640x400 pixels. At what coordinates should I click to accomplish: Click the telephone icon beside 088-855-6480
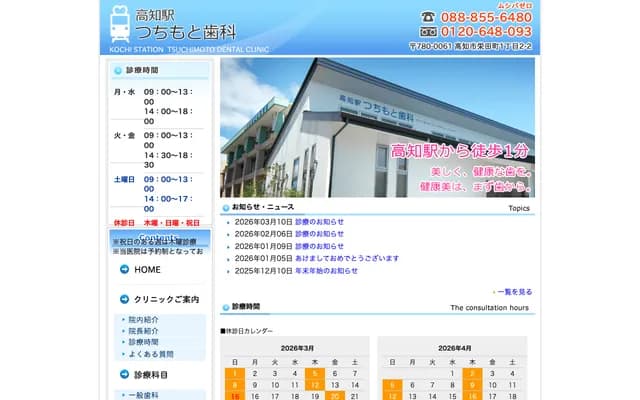428,17
